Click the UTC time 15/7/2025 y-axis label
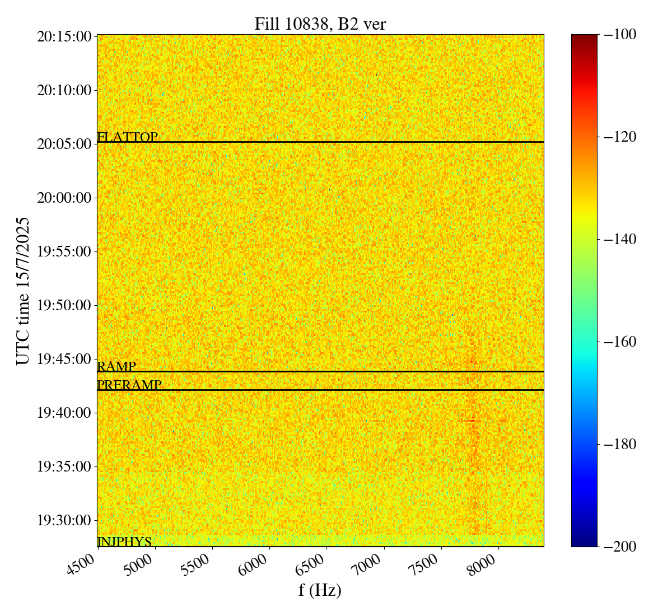This screenshot has height=616, width=672. [x=23, y=291]
